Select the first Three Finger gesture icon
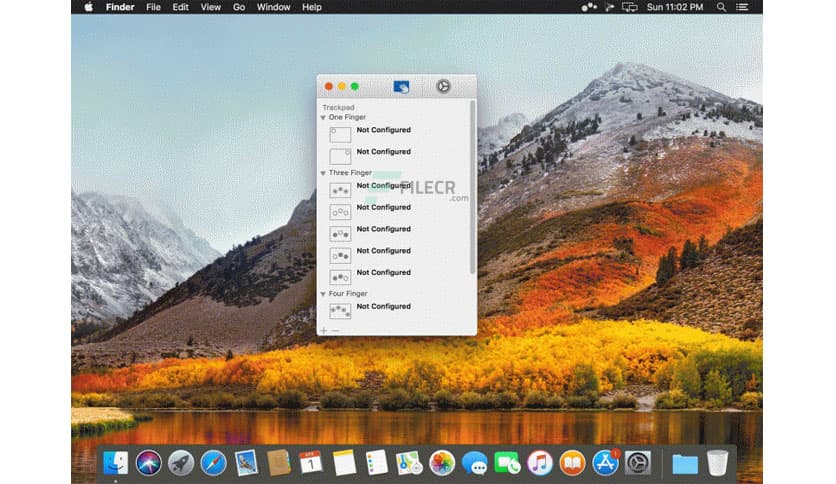Viewport: 836px width, 484px height. click(340, 189)
